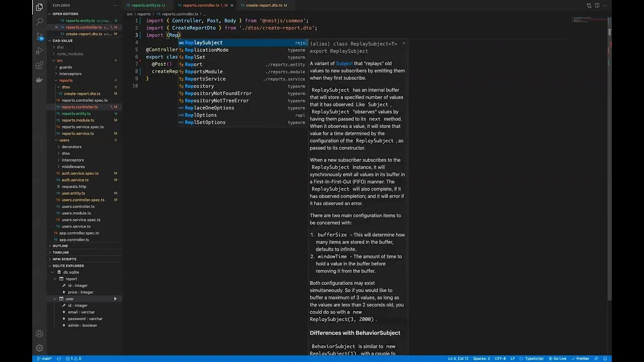The image size is (644, 362).
Task: Select ReplicationMode suggestion
Action: [x=243, y=50]
